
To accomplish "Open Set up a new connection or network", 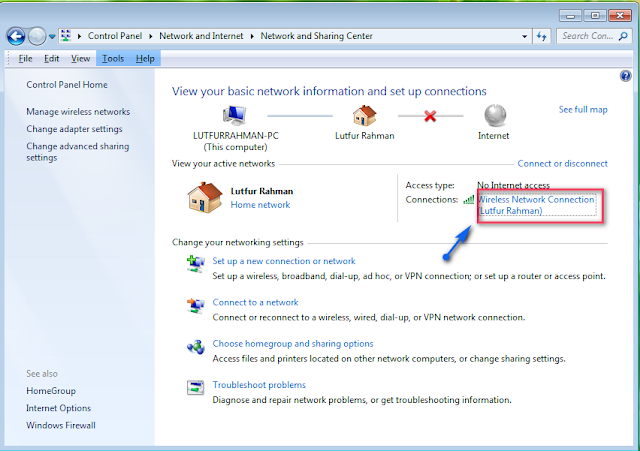I will pyautogui.click(x=284, y=261).
